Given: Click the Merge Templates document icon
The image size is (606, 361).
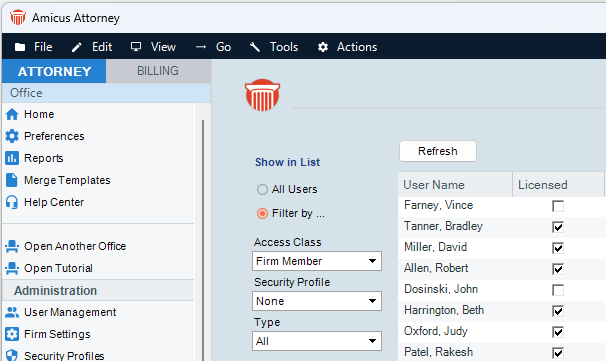Looking at the screenshot, I should click(12, 180).
